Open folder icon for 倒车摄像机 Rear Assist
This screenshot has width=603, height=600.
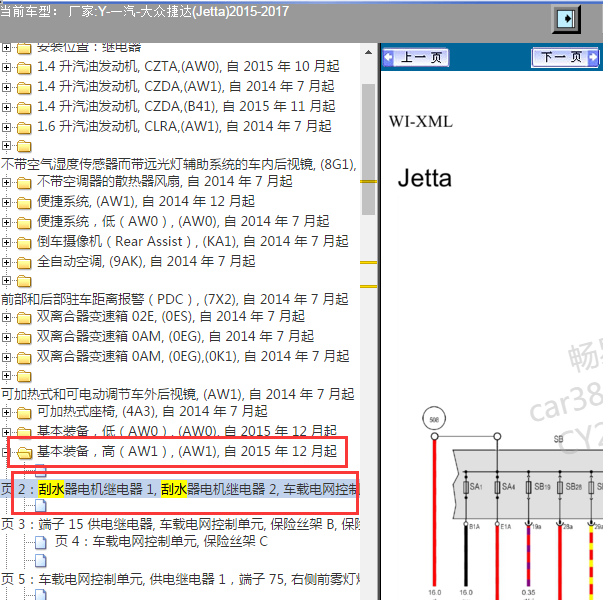24,243
